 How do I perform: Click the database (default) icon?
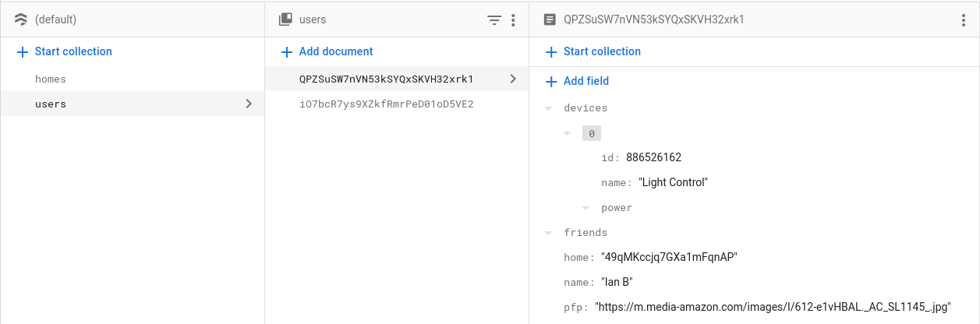pos(21,20)
